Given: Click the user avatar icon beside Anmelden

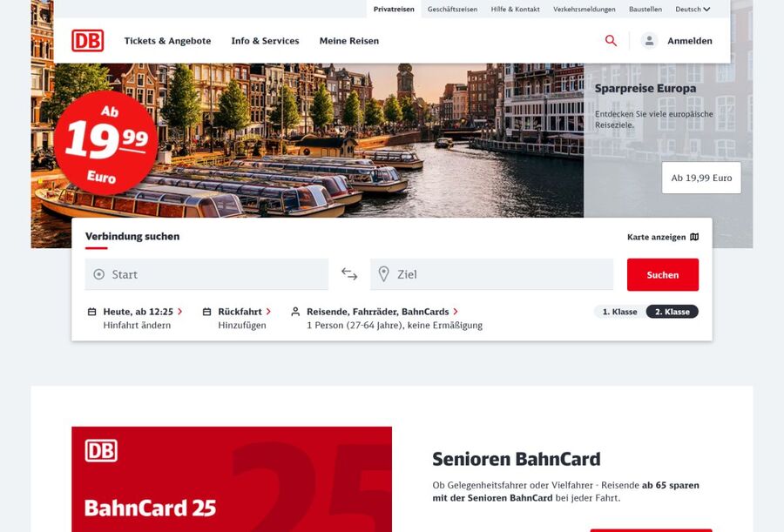Looking at the screenshot, I should [649, 41].
